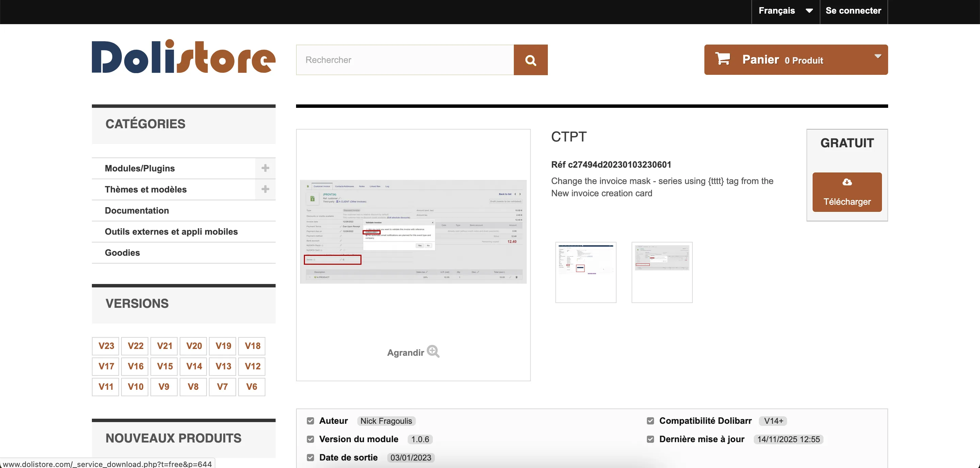Filter by version V13
This screenshot has width=980, height=468.
click(x=223, y=367)
